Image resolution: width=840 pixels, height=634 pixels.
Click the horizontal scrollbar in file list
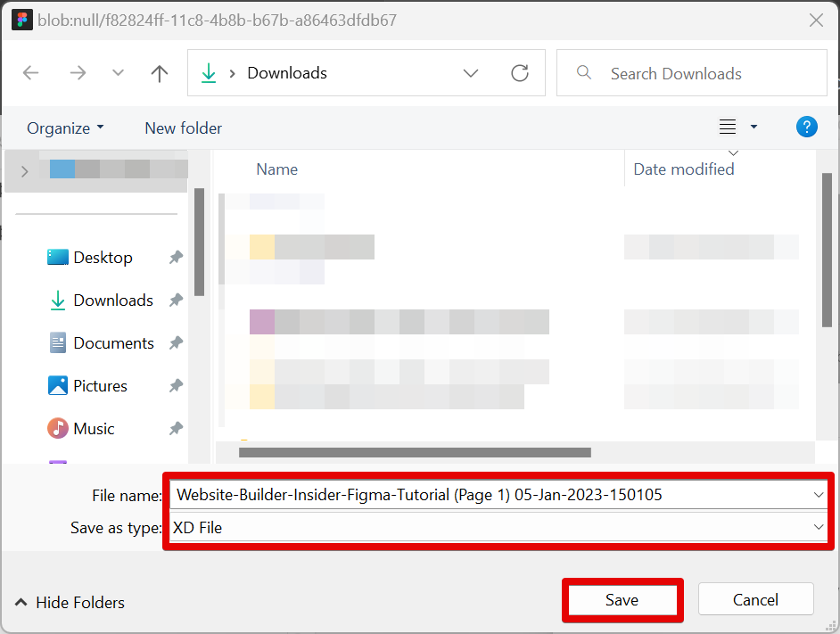tap(415, 453)
